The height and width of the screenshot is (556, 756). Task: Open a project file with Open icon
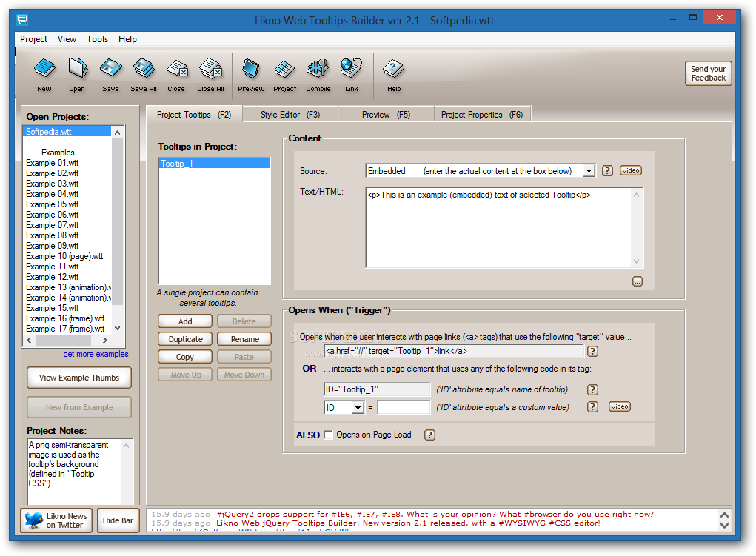[77, 74]
